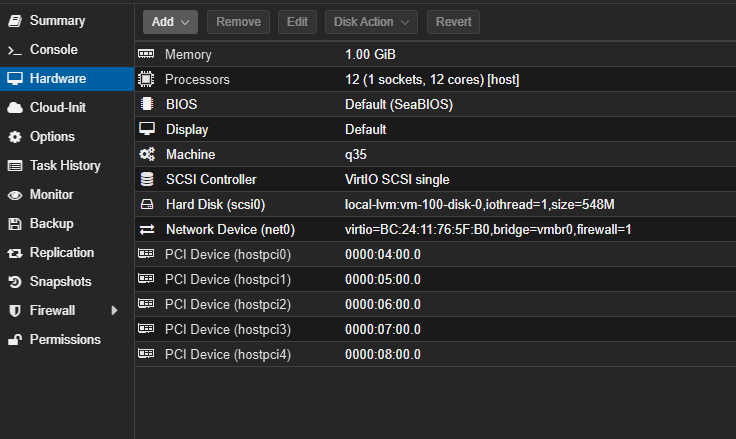Image resolution: width=736 pixels, height=439 pixels.
Task: Open the Console tab
Action: pyautogui.click(x=53, y=50)
